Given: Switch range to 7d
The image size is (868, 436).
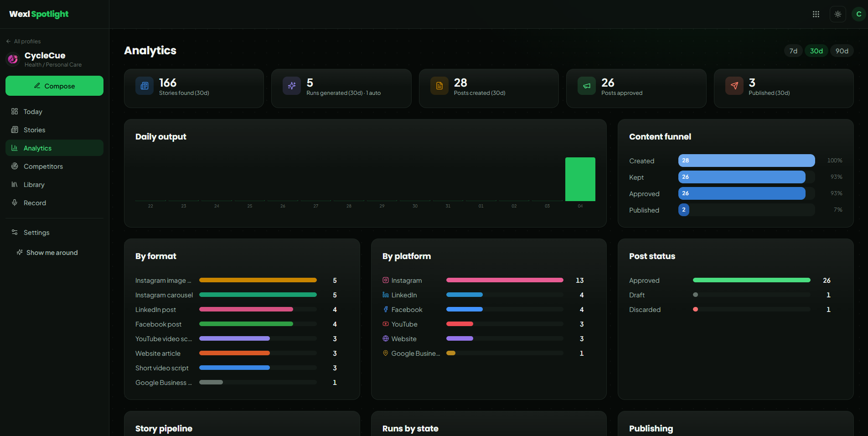Looking at the screenshot, I should 793,51.
